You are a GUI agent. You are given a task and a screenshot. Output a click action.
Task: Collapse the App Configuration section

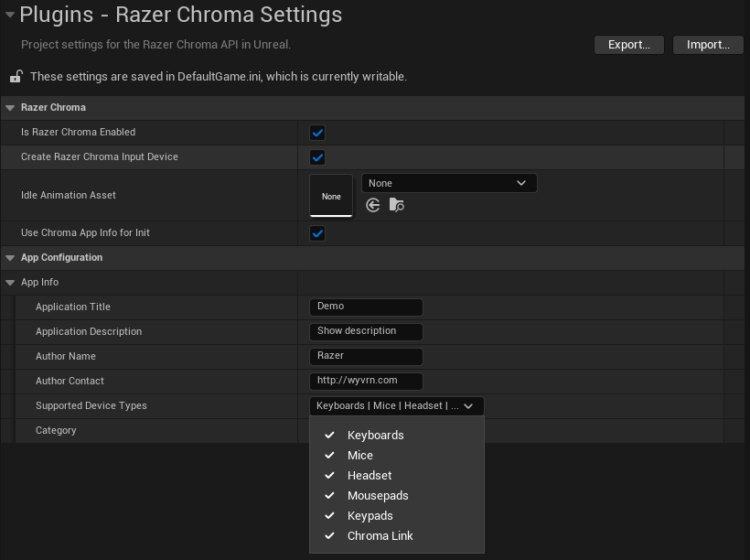click(10, 258)
